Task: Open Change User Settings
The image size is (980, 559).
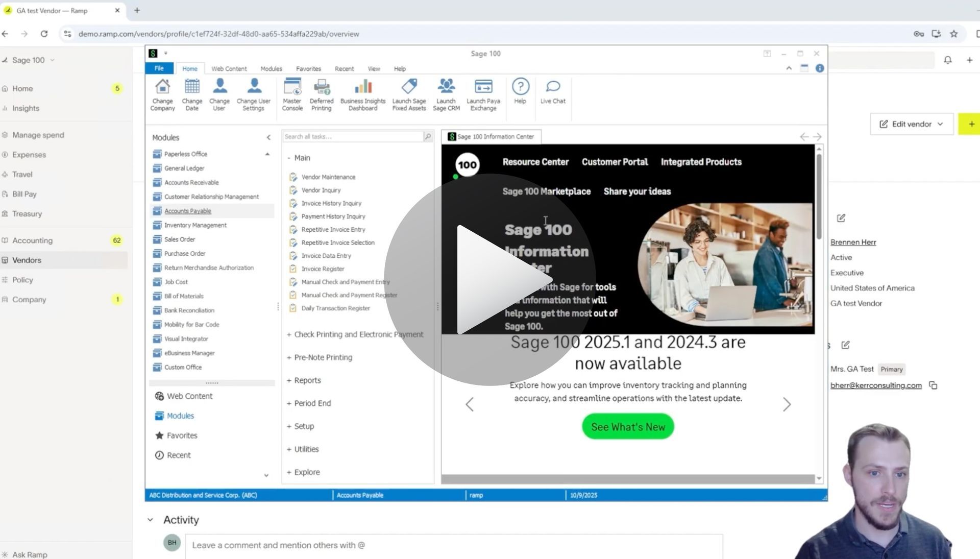Action: click(254, 95)
